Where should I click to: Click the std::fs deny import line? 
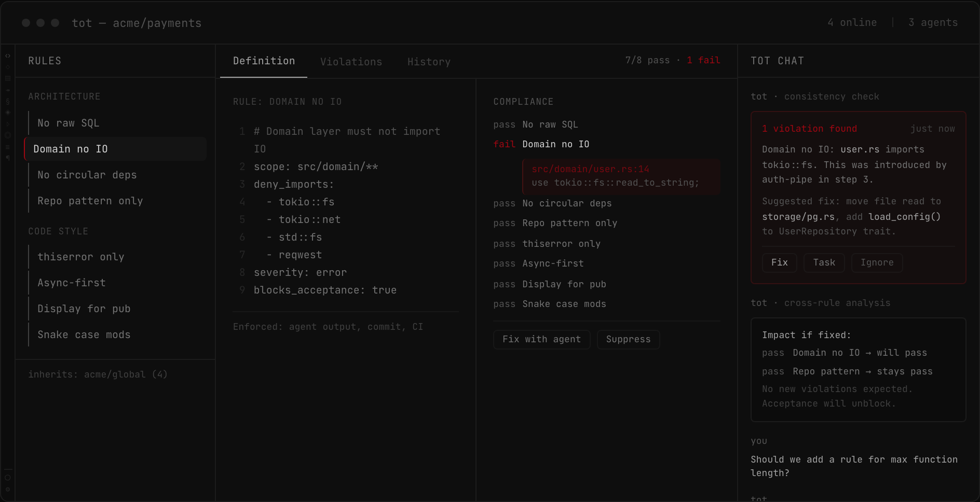pyautogui.click(x=294, y=237)
